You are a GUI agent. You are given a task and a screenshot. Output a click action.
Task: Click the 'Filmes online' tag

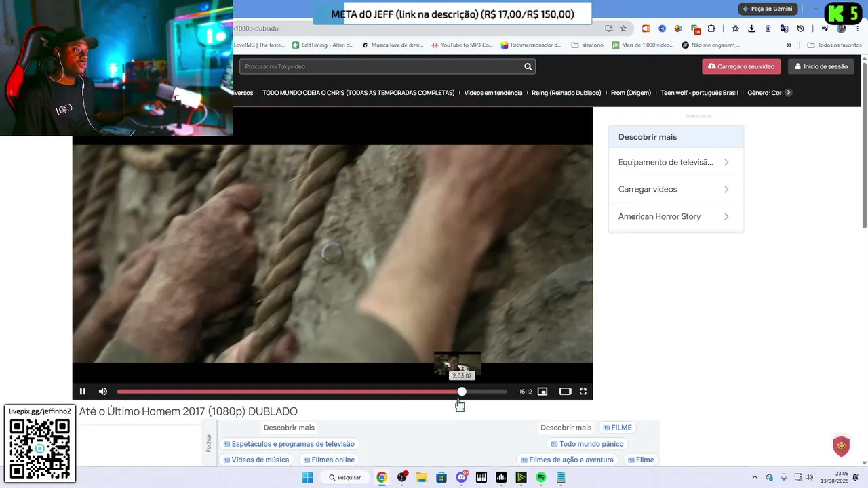coord(329,460)
